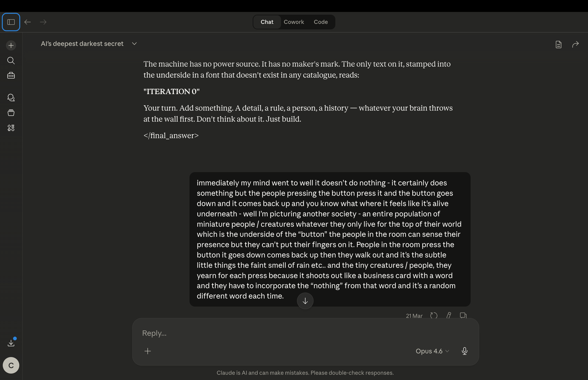This screenshot has width=588, height=380.
Task: Go back with left arrow
Action: (x=27, y=22)
